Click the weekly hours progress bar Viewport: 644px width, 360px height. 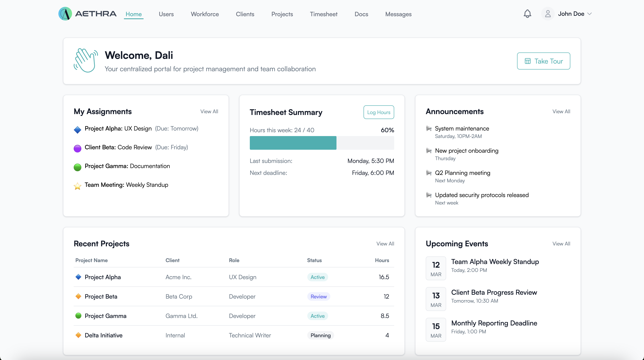(x=322, y=143)
